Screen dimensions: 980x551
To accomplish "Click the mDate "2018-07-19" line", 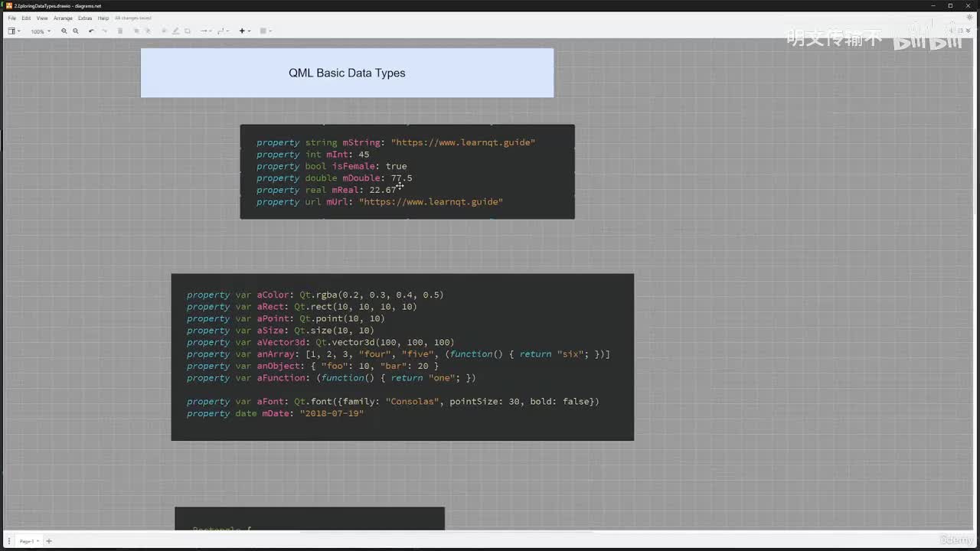I will pos(275,413).
